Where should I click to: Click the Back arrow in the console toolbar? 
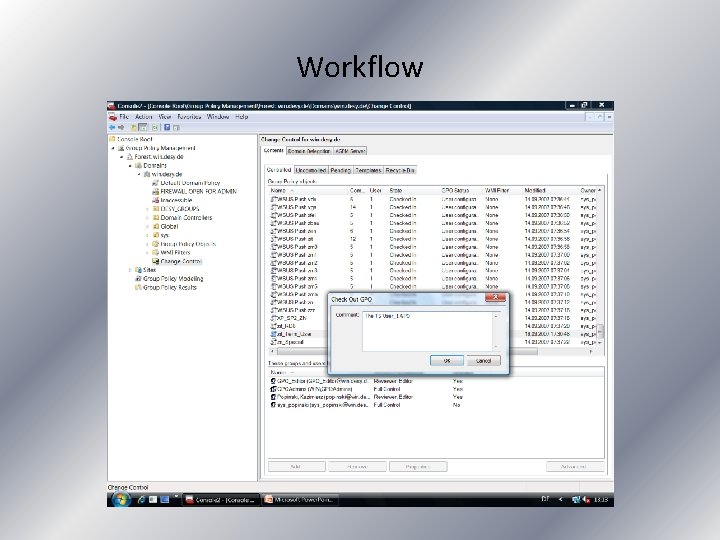[x=112, y=127]
